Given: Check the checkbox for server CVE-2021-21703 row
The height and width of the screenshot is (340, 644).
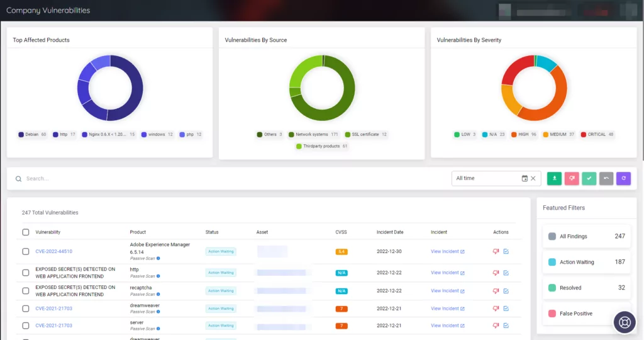Looking at the screenshot, I should (25, 326).
